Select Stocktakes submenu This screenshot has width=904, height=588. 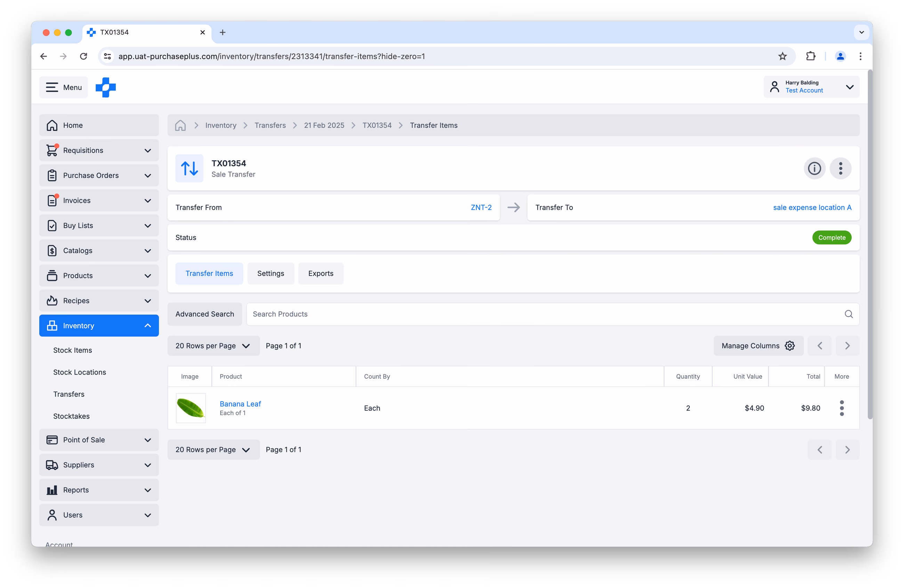(71, 416)
